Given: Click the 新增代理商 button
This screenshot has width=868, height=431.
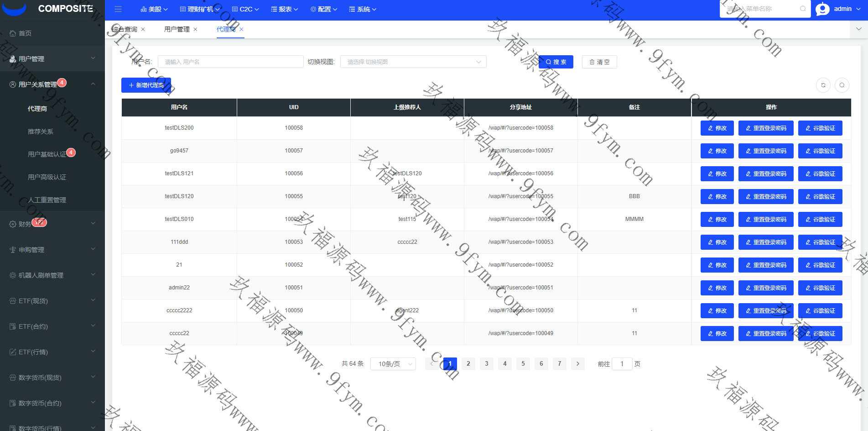Looking at the screenshot, I should point(146,85).
